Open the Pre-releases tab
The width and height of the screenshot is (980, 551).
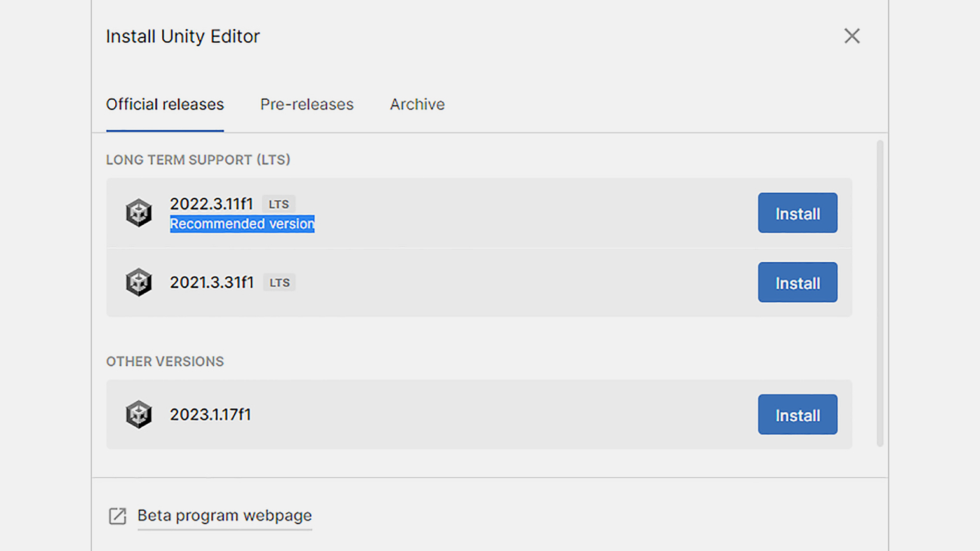click(x=307, y=104)
